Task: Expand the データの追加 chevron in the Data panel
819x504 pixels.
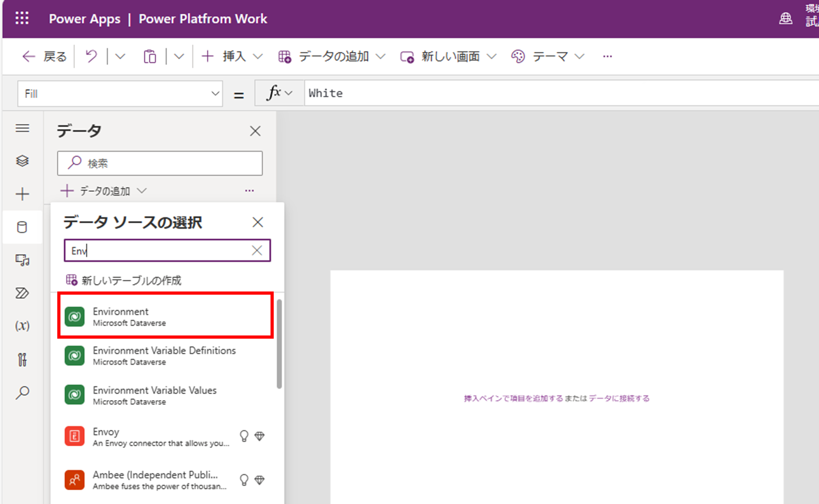Action: [142, 191]
